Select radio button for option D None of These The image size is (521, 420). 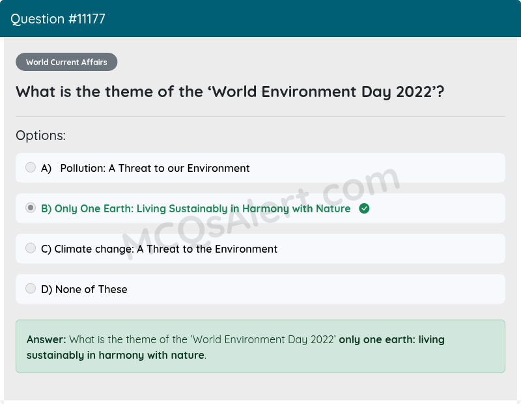(x=31, y=288)
